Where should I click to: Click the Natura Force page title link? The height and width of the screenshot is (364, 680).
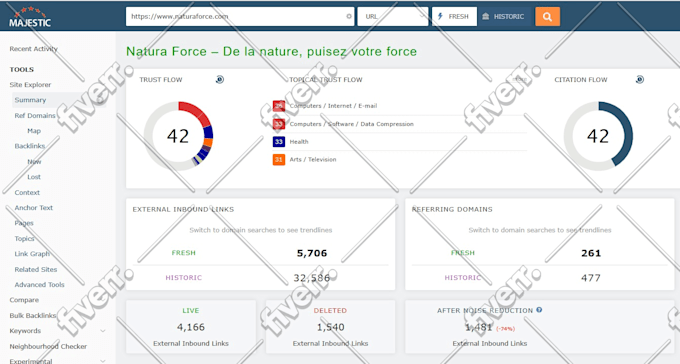click(271, 52)
